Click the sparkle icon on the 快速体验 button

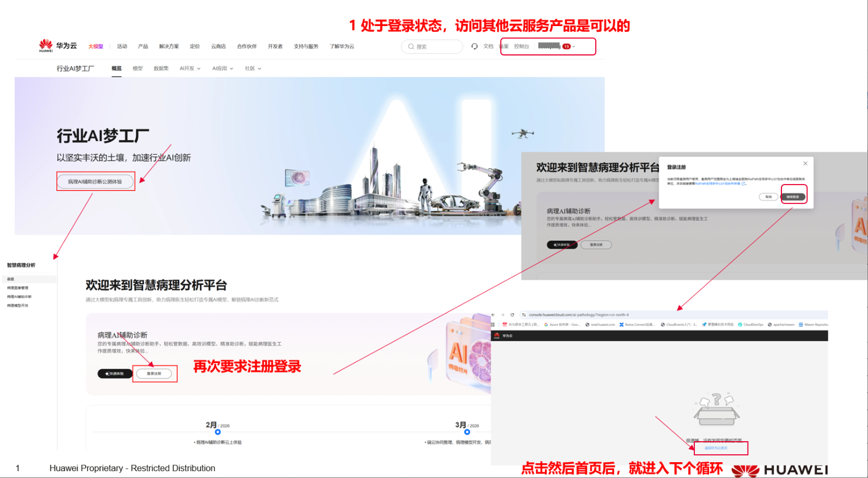pos(107,374)
